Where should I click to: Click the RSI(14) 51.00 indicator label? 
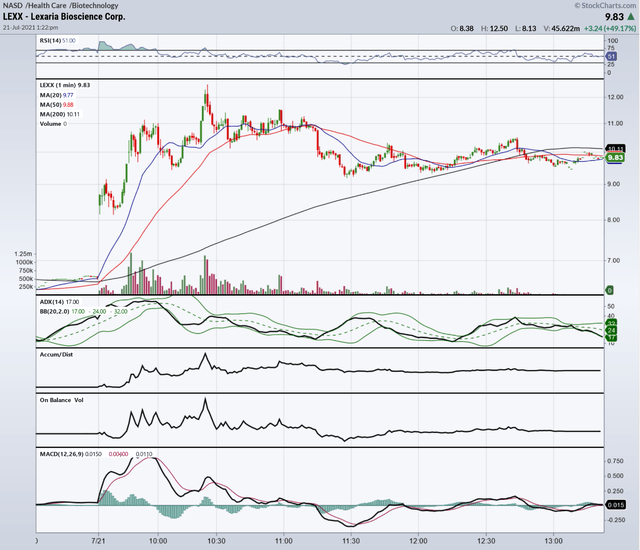[x=58, y=40]
